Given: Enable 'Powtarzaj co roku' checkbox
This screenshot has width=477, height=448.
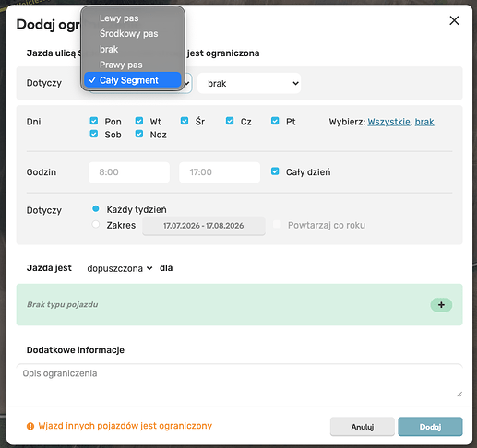Looking at the screenshot, I should coord(277,224).
